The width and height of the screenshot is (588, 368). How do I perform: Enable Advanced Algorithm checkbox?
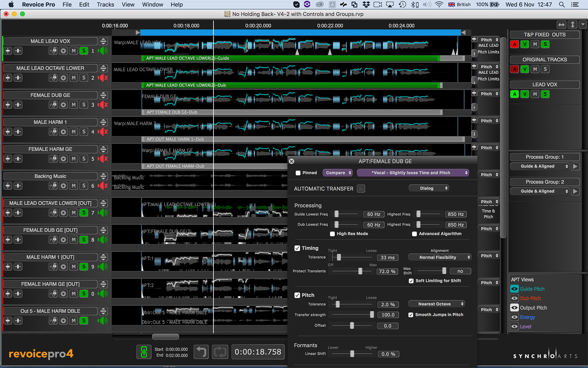[x=414, y=234]
